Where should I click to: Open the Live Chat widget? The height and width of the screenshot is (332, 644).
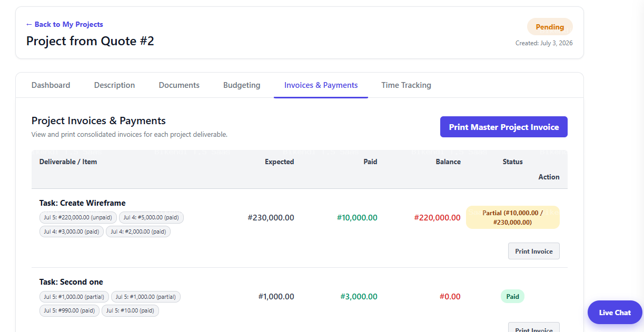tap(615, 313)
